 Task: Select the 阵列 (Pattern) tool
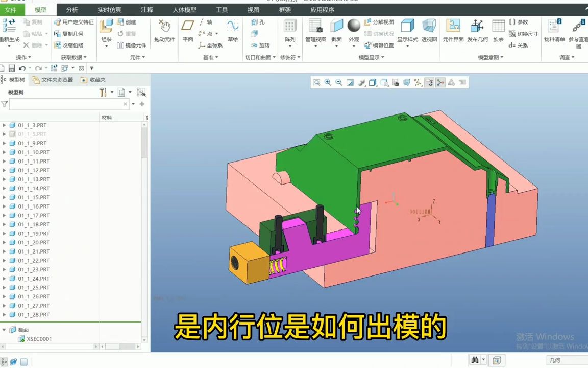(289, 28)
